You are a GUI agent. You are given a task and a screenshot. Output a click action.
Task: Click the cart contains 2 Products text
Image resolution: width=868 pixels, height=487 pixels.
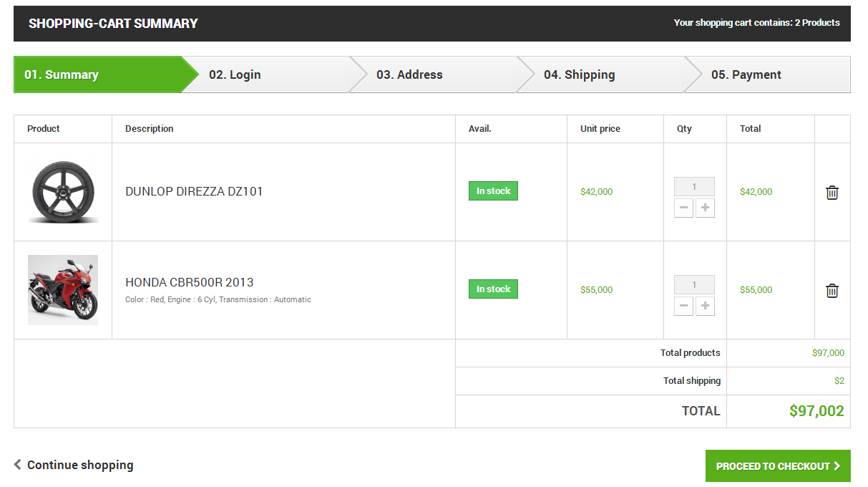click(757, 23)
